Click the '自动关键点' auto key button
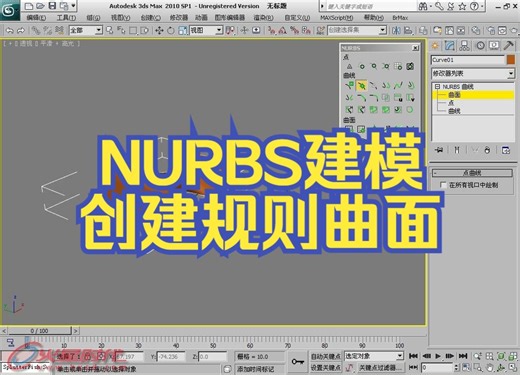Screen dimensions: 520x375 coord(325,356)
